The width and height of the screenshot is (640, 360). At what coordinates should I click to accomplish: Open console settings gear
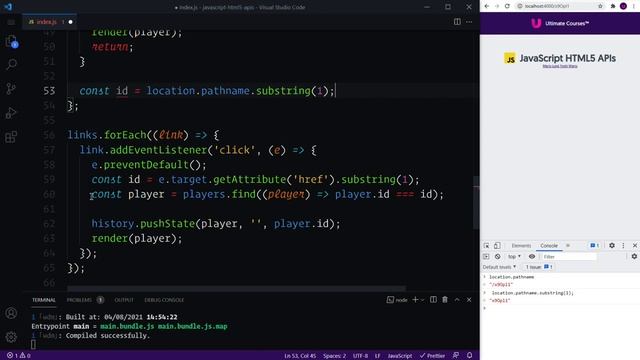634,257
